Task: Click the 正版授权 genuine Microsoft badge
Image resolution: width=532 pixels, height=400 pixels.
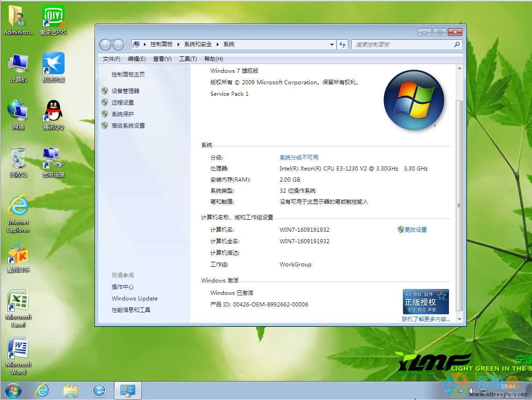Action: pyautogui.click(x=425, y=301)
